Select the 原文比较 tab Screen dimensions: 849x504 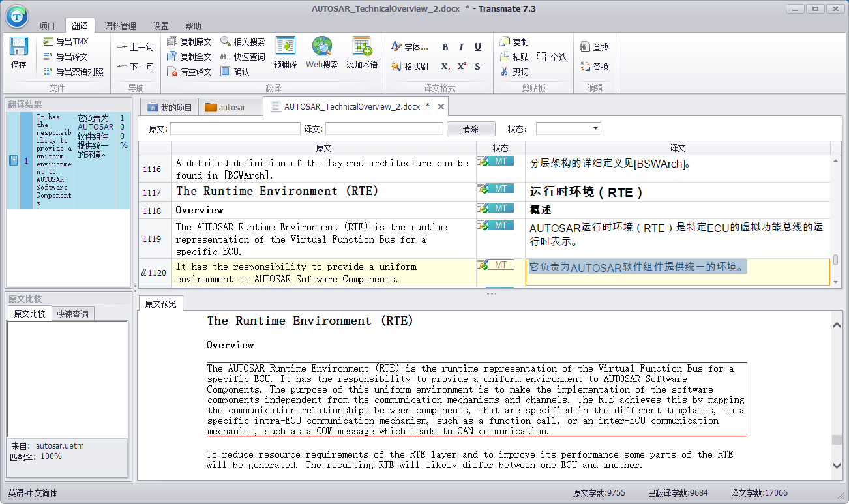30,314
